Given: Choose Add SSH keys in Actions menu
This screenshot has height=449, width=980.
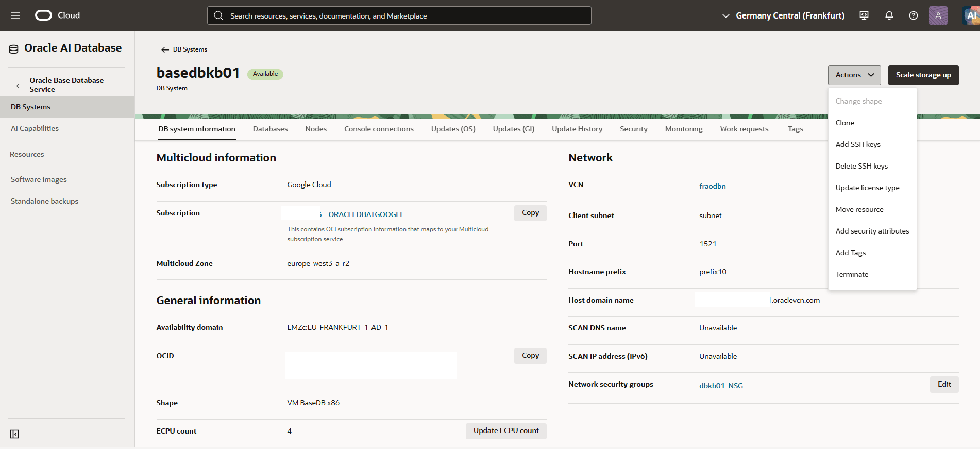Looking at the screenshot, I should pyautogui.click(x=872, y=144).
